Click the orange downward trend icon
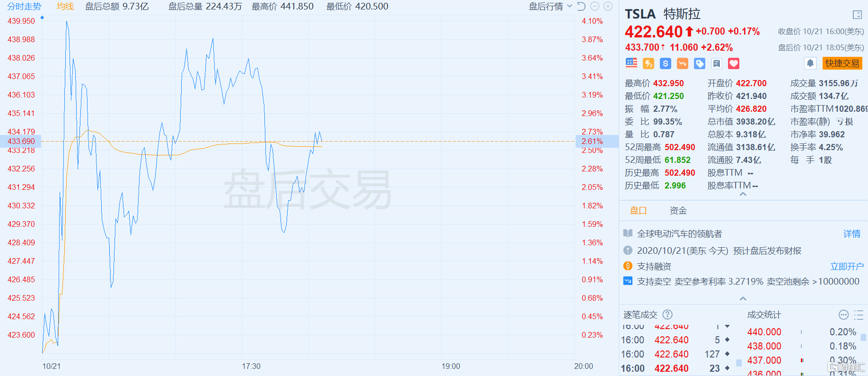The height and width of the screenshot is (376, 868). 683,63
